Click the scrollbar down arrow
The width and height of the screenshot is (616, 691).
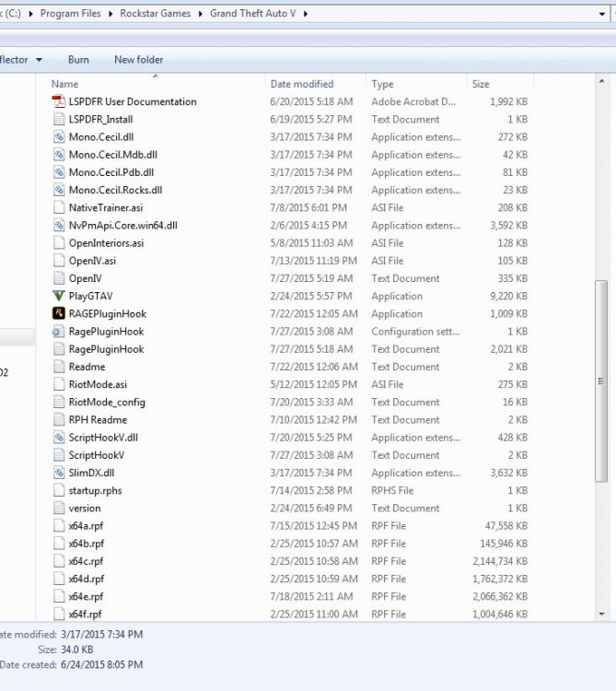[601, 614]
